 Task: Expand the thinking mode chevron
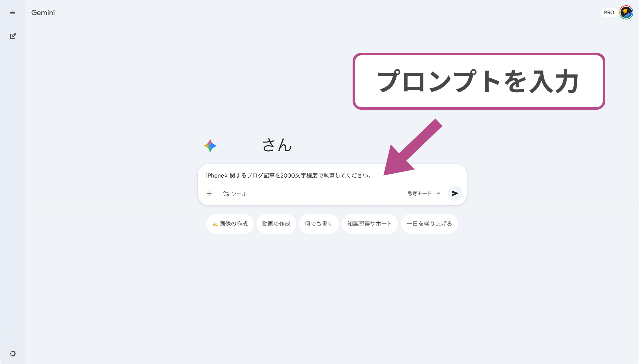[x=438, y=193]
